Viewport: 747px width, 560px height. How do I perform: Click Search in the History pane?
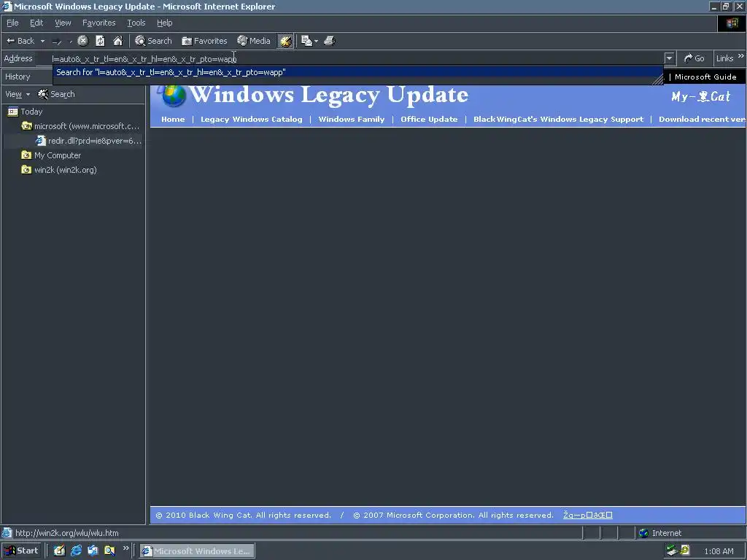pyautogui.click(x=56, y=94)
